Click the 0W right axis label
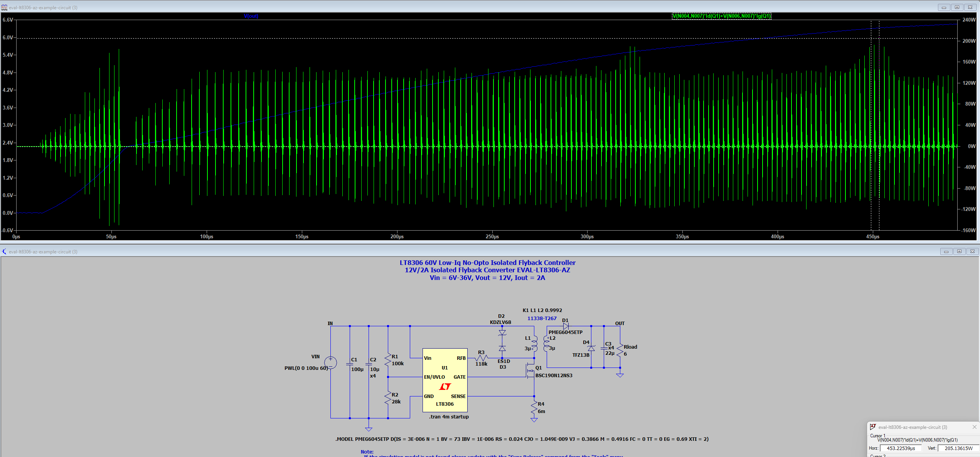The height and width of the screenshot is (457, 980). [x=972, y=146]
